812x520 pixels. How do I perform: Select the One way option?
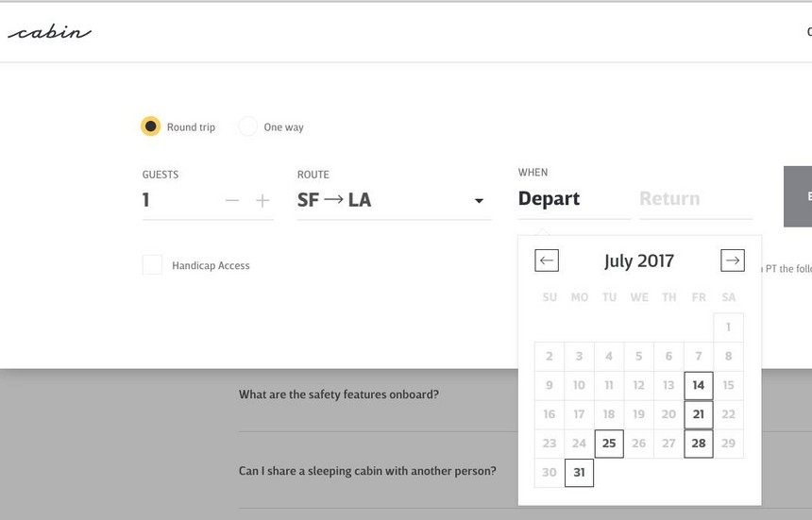[x=248, y=126]
